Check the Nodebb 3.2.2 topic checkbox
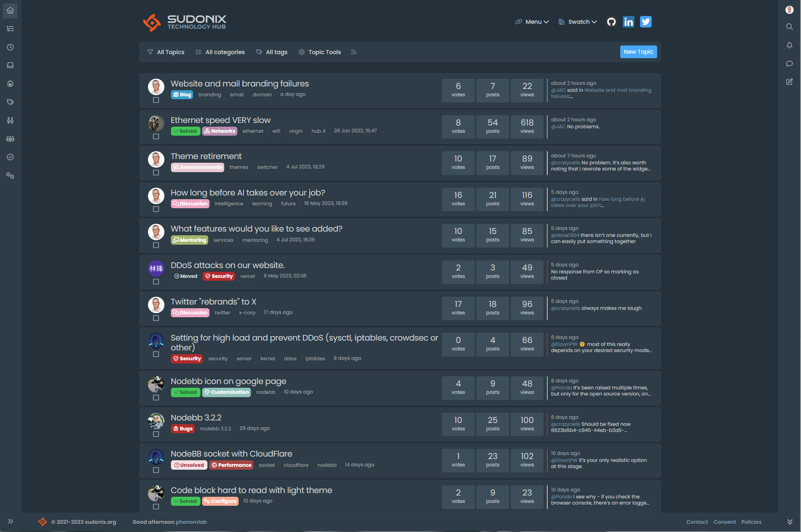The image size is (801, 532). (x=156, y=434)
